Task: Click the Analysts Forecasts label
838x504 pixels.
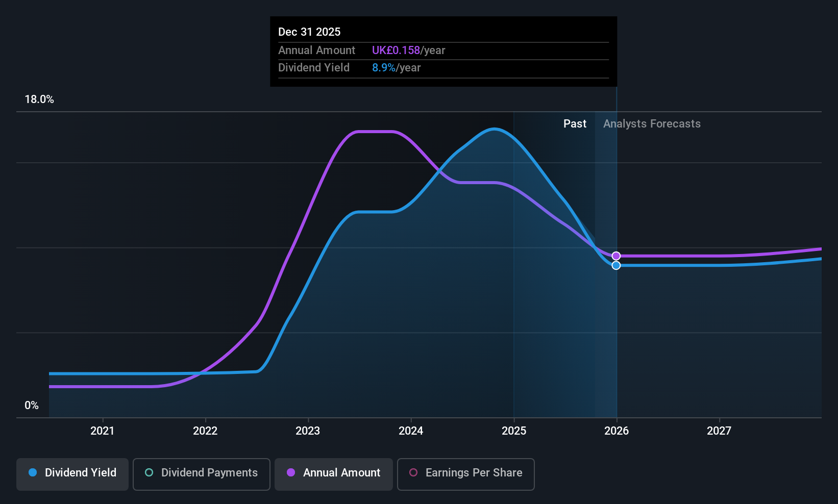Action: (652, 124)
